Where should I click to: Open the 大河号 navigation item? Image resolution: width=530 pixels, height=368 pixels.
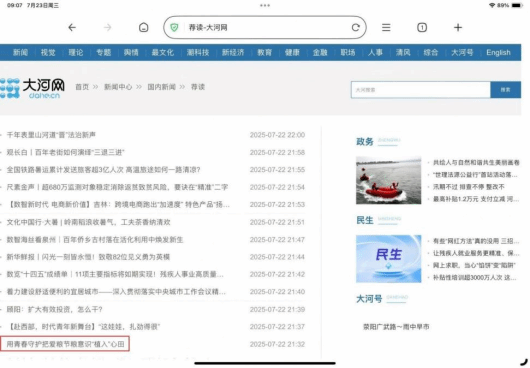click(462, 52)
